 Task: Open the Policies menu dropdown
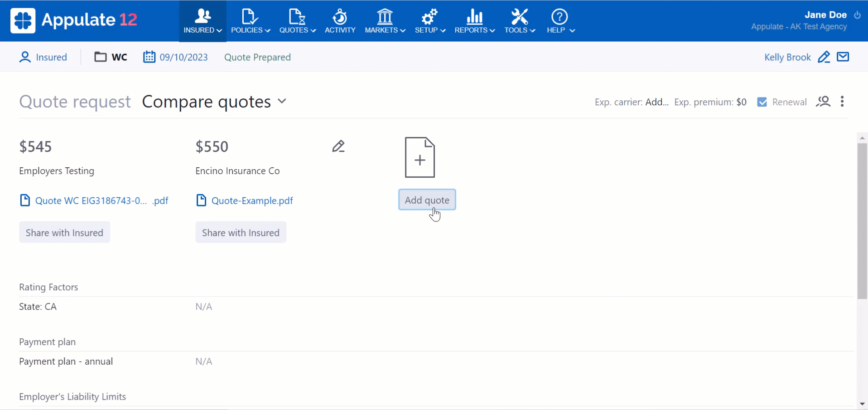click(x=251, y=21)
